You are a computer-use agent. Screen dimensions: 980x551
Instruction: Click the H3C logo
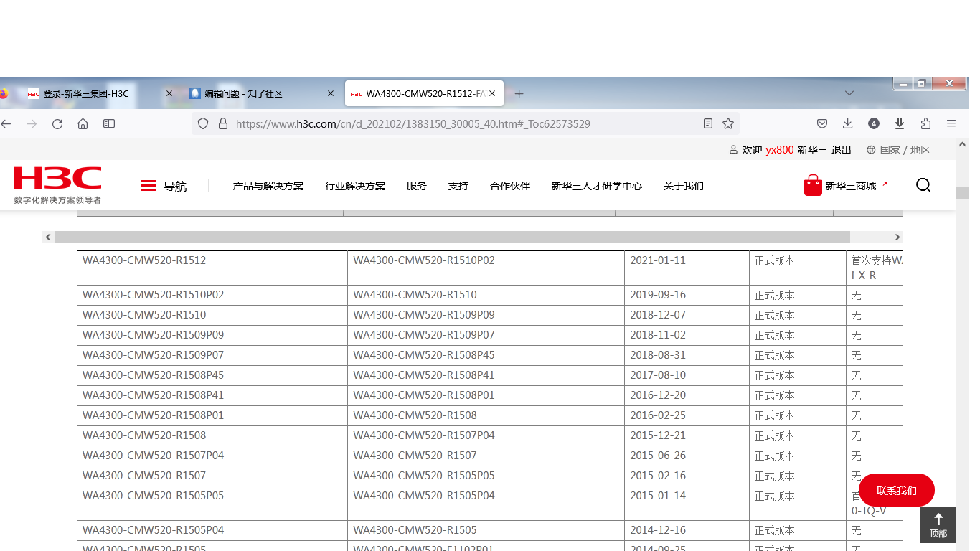(57, 185)
